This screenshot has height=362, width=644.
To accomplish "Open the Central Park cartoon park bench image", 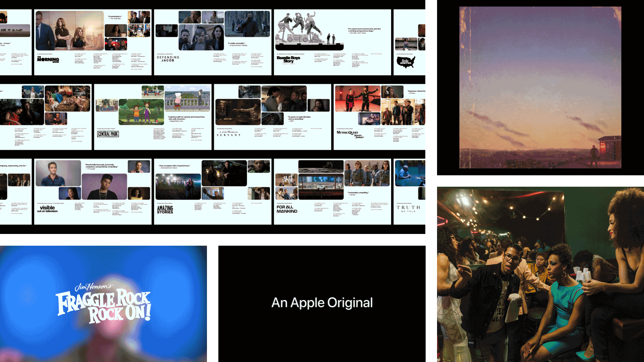I will click(x=142, y=112).
